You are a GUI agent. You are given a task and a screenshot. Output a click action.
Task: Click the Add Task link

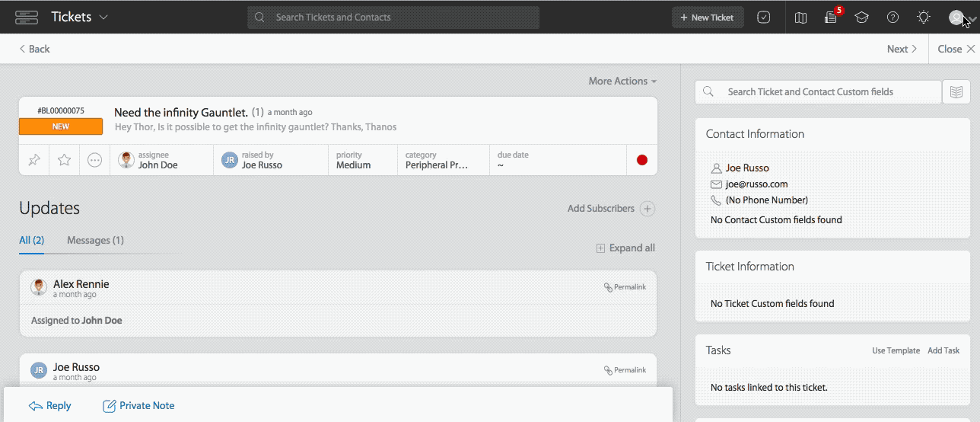943,350
